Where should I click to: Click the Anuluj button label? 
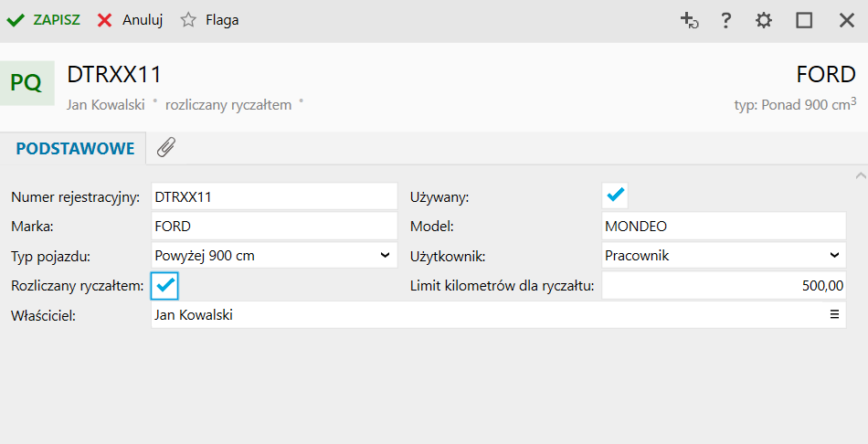[143, 19]
